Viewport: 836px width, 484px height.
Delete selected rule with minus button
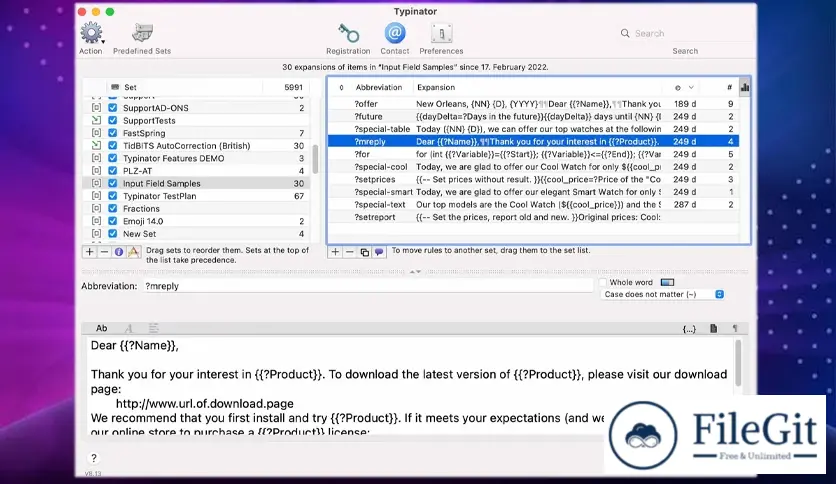click(349, 252)
